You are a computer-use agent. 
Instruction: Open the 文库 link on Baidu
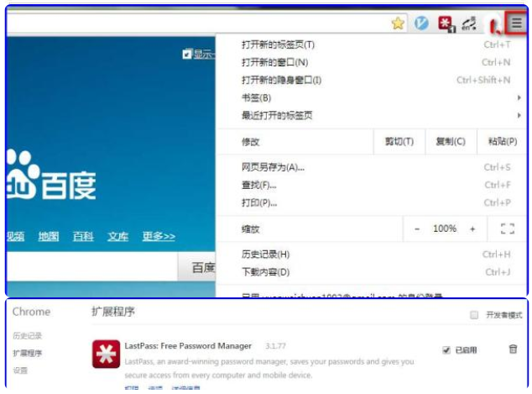click(x=117, y=236)
